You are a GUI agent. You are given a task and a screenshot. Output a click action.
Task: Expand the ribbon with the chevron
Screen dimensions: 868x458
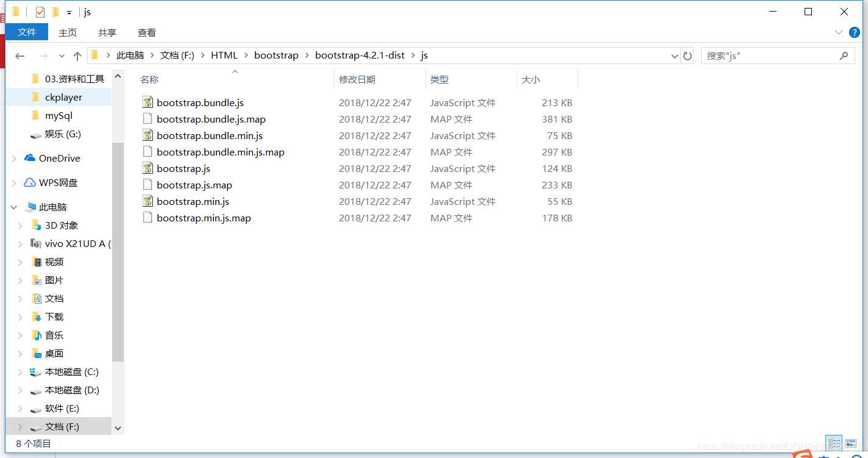839,32
